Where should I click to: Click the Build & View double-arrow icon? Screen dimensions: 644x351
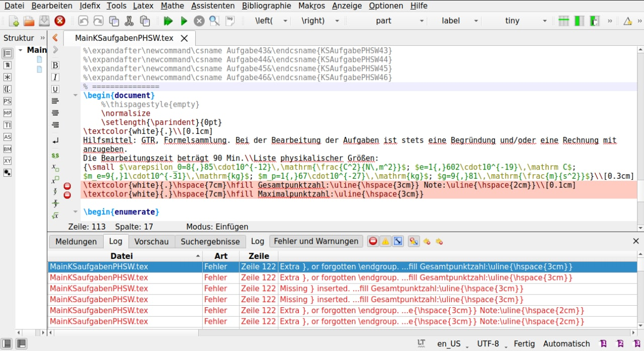[168, 21]
